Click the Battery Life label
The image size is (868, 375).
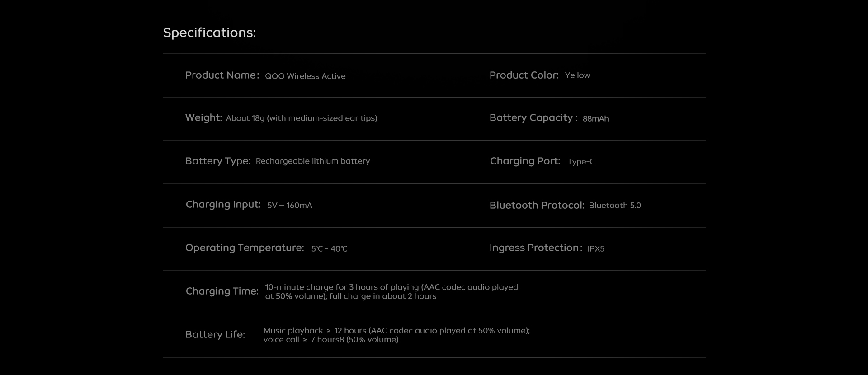point(215,335)
